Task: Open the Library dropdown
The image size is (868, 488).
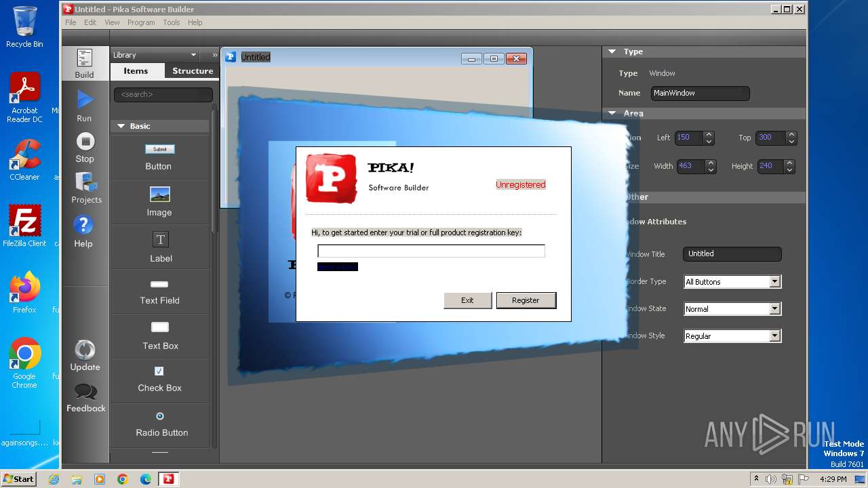Action: coord(155,55)
